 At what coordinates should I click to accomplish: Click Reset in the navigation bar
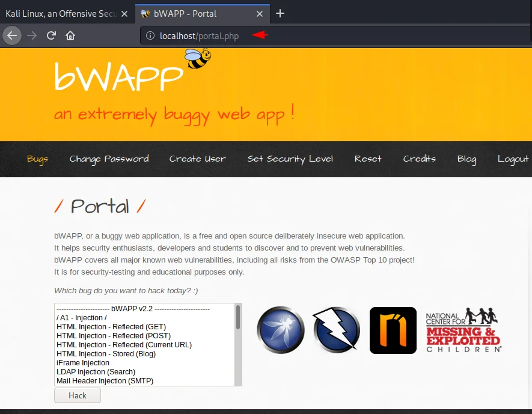[368, 159]
